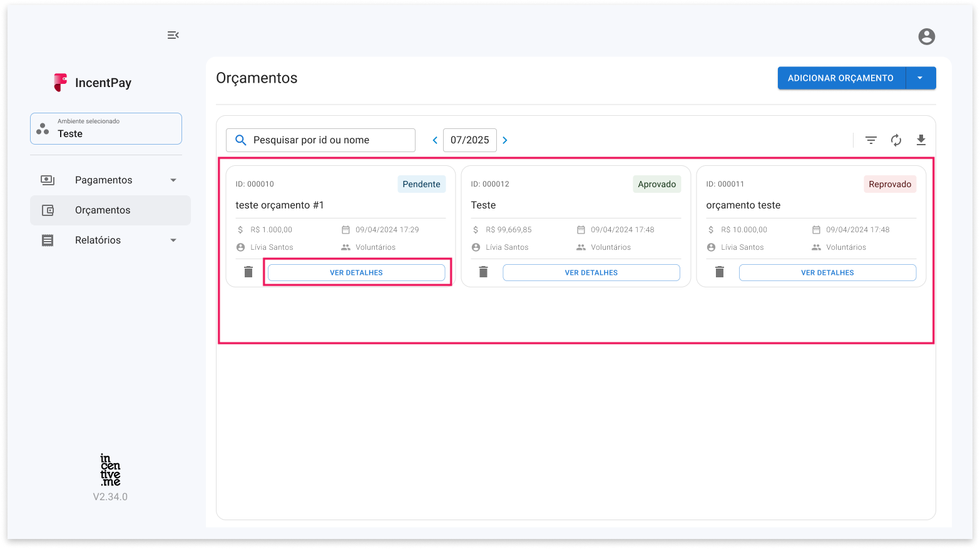Delete the Teste budget ID 000012
The image size is (980, 549).
[x=483, y=272]
